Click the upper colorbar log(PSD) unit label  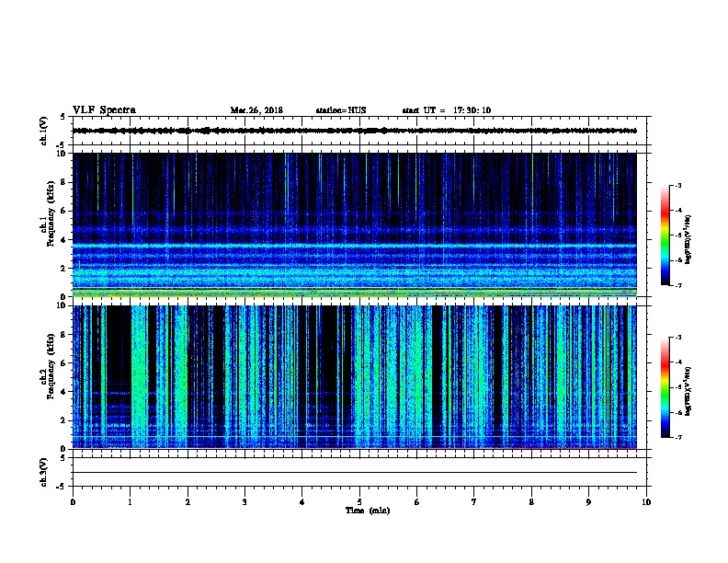688,239
